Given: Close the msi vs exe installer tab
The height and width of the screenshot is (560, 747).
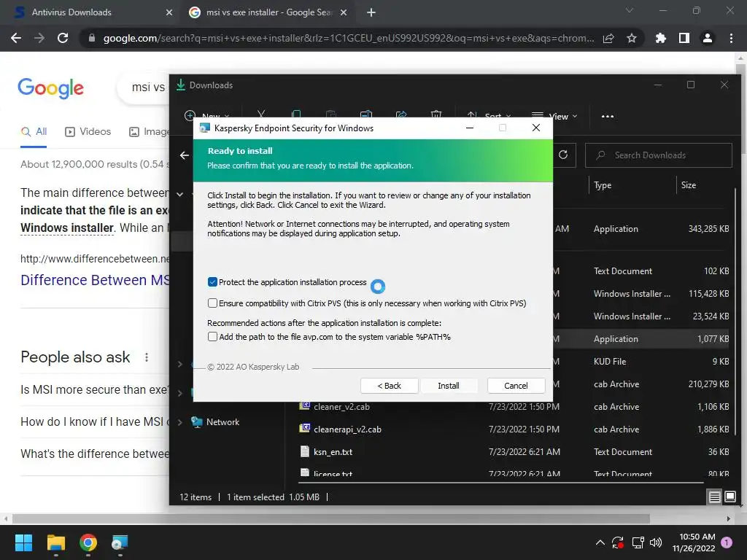Looking at the screenshot, I should pyautogui.click(x=344, y=12).
